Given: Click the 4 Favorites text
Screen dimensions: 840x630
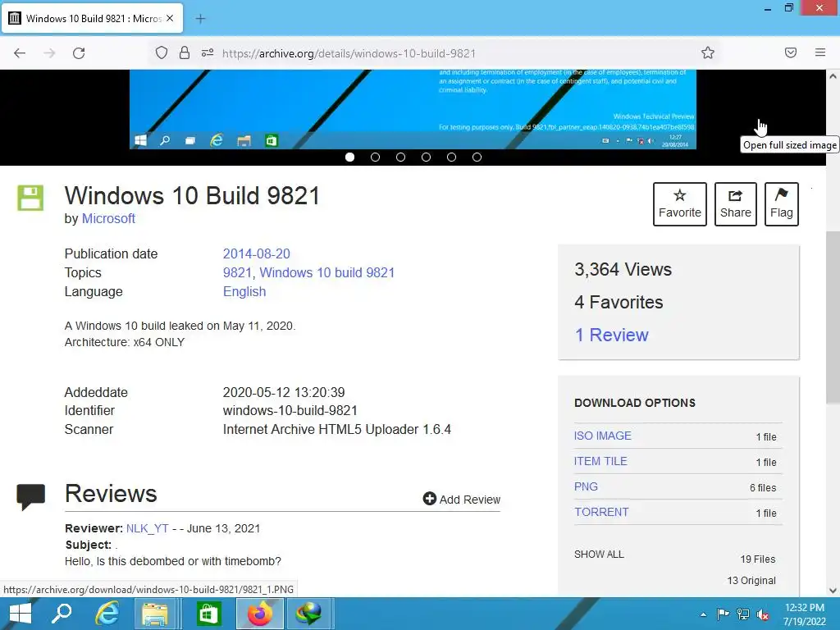Looking at the screenshot, I should click(x=619, y=302).
